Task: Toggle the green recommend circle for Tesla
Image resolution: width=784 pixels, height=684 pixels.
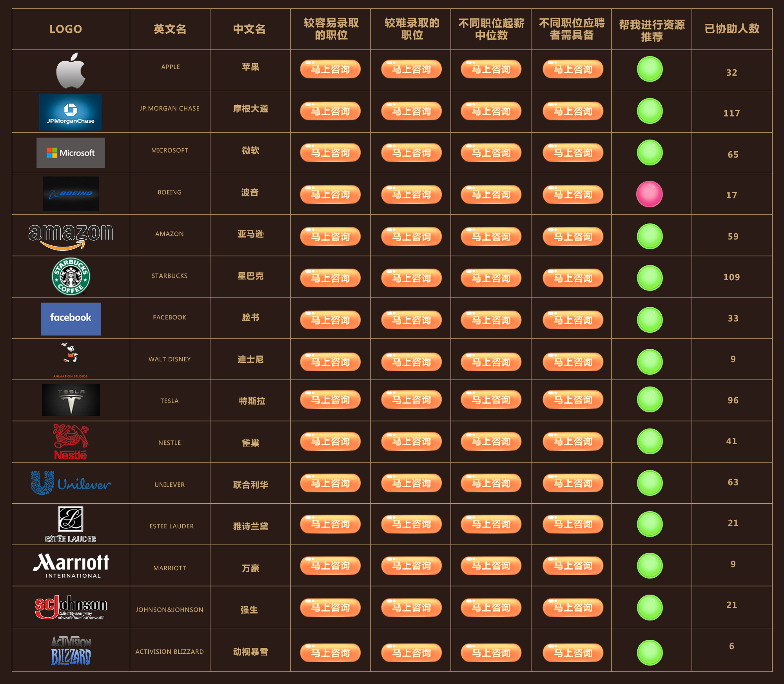Action: [650, 399]
